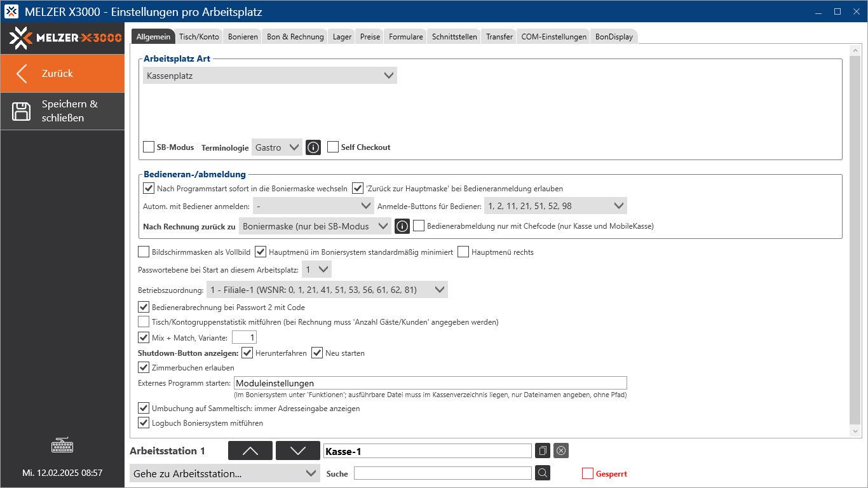Click the info icon next to Terminologie
Image resolution: width=868 pixels, height=488 pixels.
click(x=313, y=147)
